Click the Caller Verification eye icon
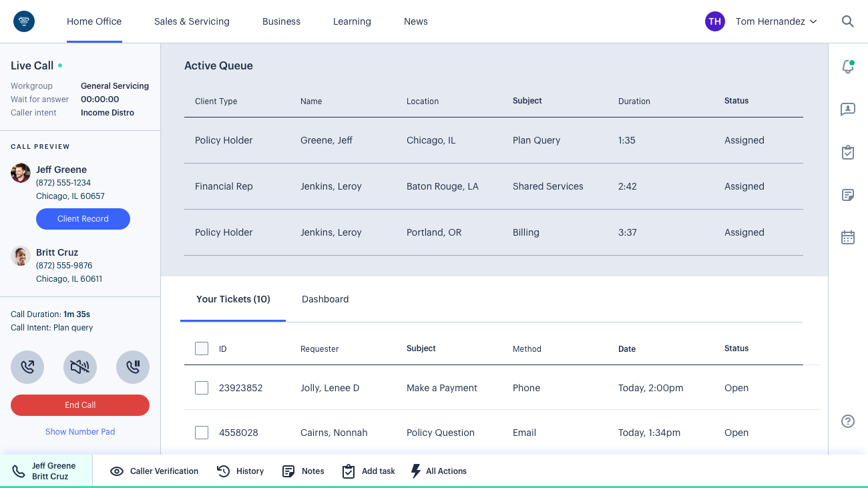Screen dimensions: 868x488 (117, 471)
